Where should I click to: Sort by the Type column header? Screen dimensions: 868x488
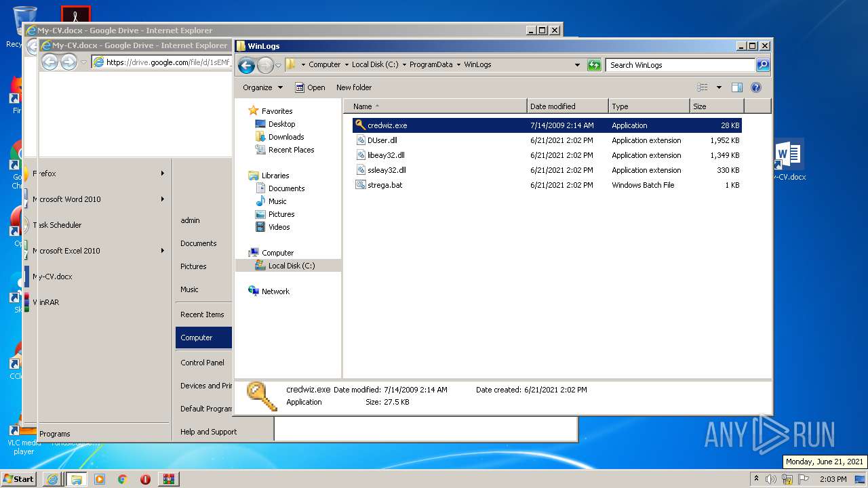(x=649, y=106)
